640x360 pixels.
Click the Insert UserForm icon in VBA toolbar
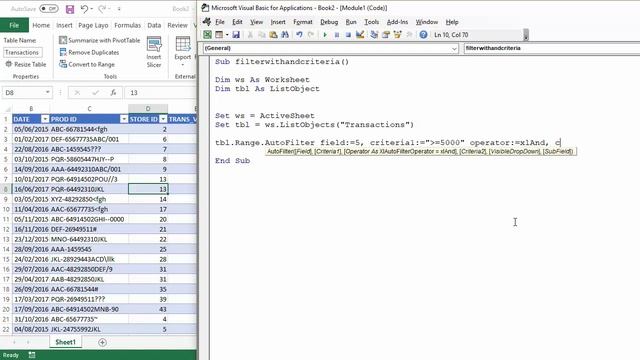[x=219, y=35]
